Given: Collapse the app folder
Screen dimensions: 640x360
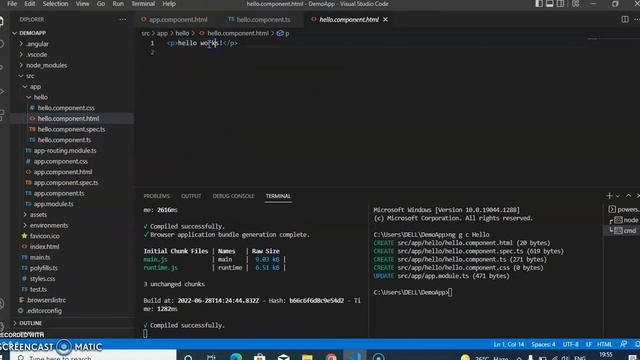Looking at the screenshot, I should pyautogui.click(x=35, y=87).
